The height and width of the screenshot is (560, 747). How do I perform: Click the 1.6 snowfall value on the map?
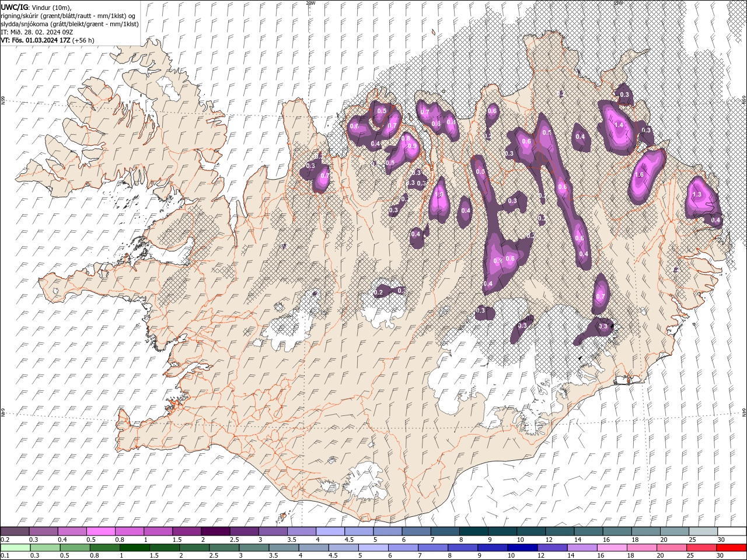pyautogui.click(x=638, y=174)
